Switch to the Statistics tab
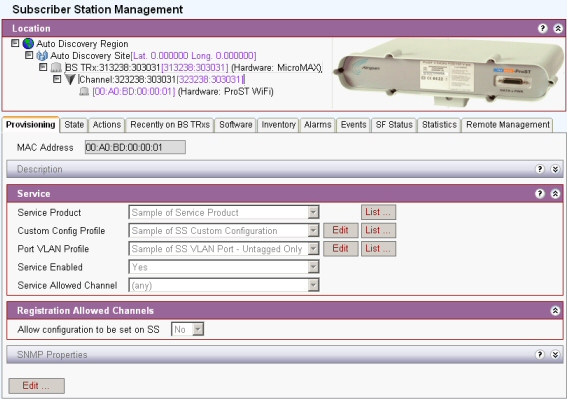 pyautogui.click(x=439, y=125)
